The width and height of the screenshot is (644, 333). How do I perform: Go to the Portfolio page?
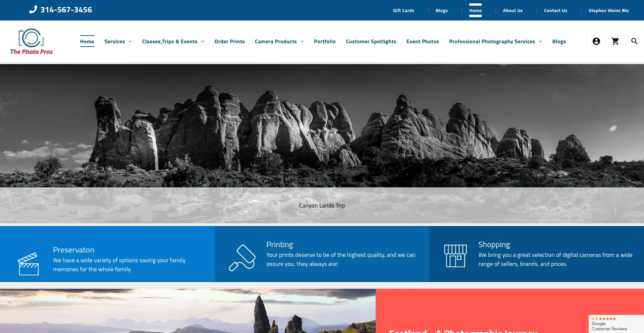pyautogui.click(x=324, y=42)
